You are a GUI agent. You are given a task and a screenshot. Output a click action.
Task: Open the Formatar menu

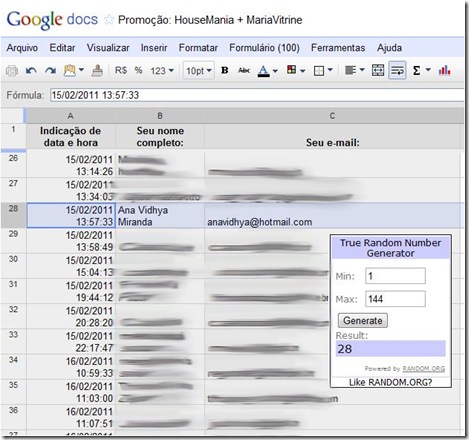click(x=198, y=48)
